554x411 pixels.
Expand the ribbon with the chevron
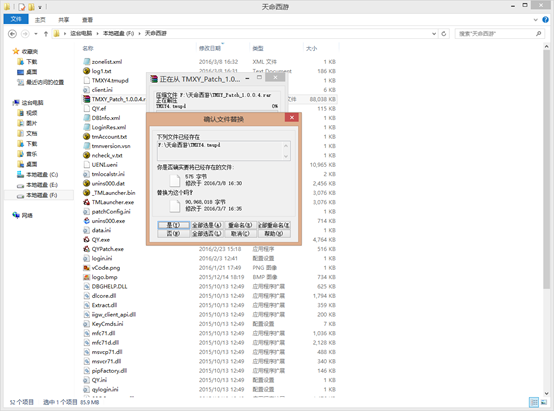pos(535,20)
